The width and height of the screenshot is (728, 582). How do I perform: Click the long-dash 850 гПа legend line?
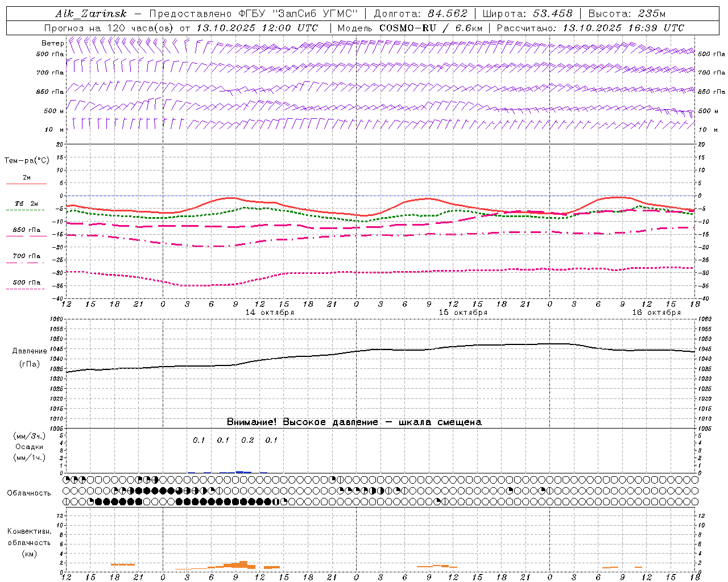26,236
